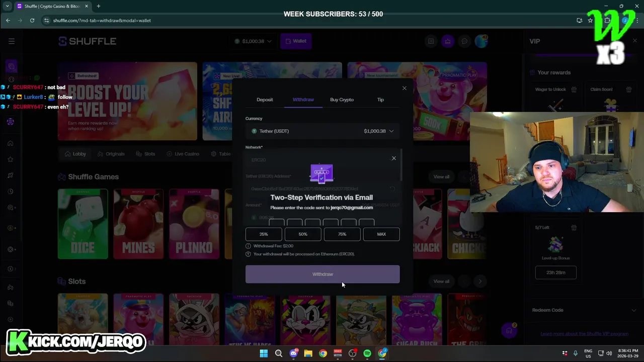Open the Slots category tab
This screenshot has height=362, width=644.
(146, 154)
